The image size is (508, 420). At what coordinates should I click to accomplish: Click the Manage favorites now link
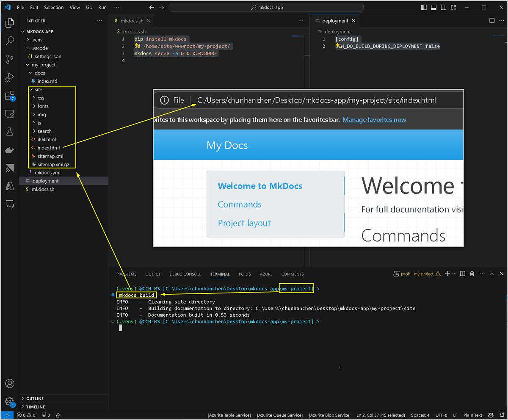coord(374,120)
